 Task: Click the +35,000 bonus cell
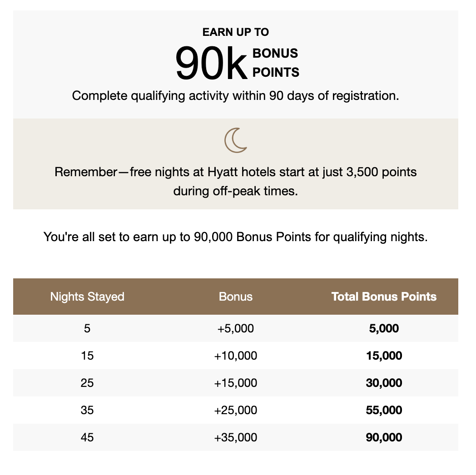(x=236, y=437)
